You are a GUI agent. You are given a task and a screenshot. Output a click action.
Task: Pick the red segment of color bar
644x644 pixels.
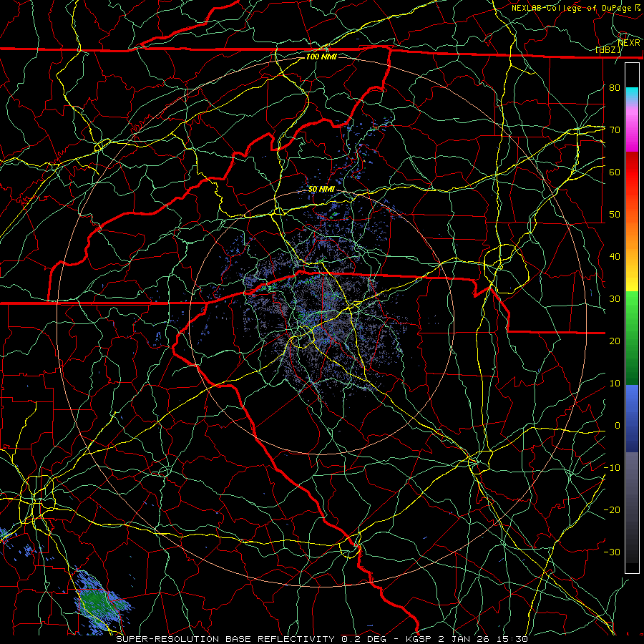[x=632, y=172]
